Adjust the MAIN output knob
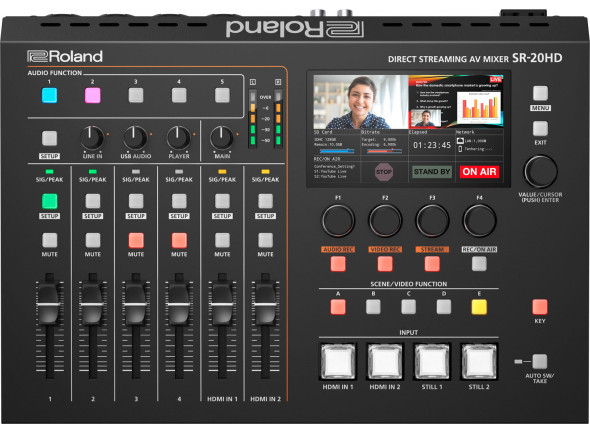The height and width of the screenshot is (434, 590). coord(222,138)
